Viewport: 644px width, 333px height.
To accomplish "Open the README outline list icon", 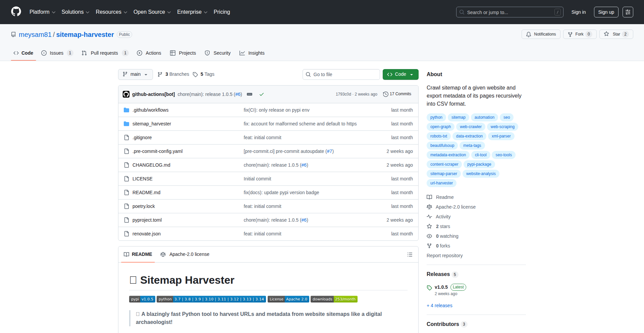I will tap(410, 255).
